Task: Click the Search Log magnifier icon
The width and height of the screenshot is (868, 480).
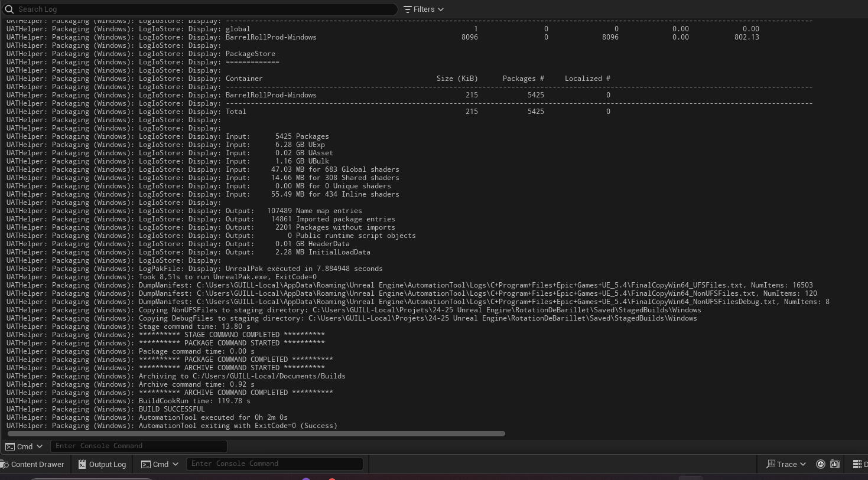Action: (x=9, y=9)
